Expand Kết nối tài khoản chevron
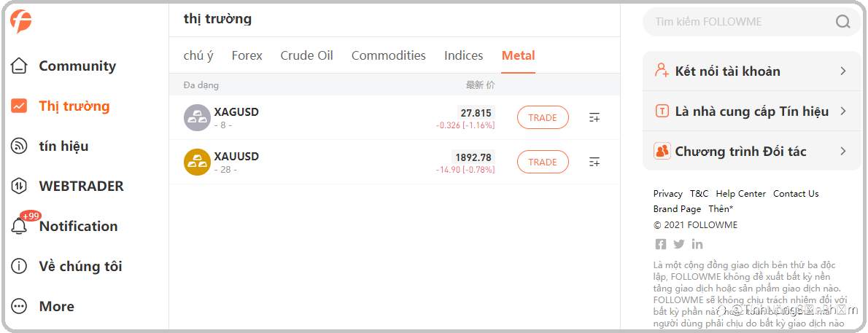 coord(843,71)
